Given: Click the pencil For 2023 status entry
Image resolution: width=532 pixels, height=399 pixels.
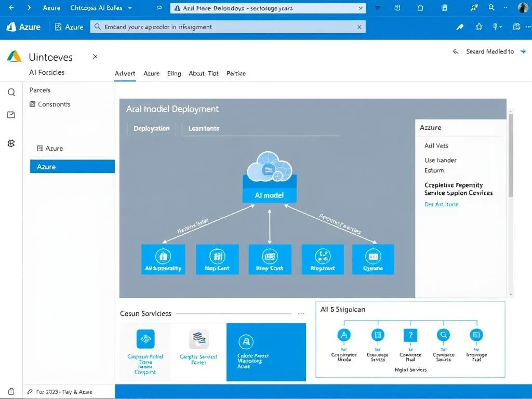Looking at the screenshot, I should tap(60, 392).
